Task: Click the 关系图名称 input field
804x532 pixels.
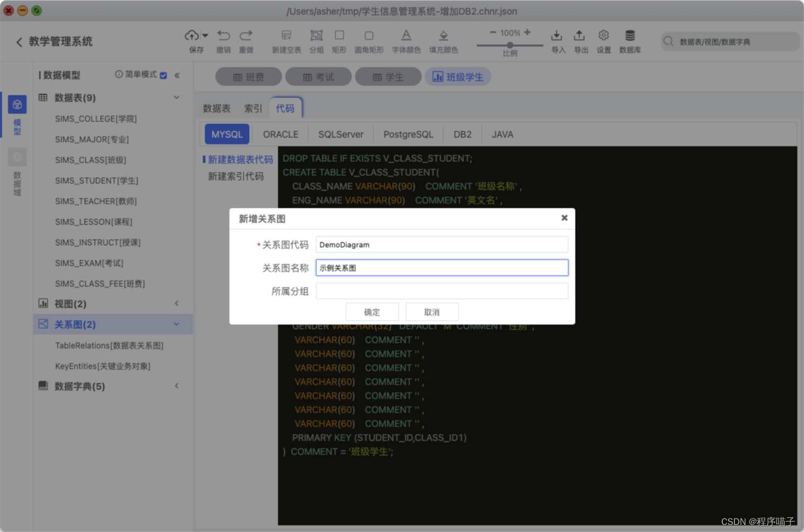Action: pyautogui.click(x=442, y=267)
